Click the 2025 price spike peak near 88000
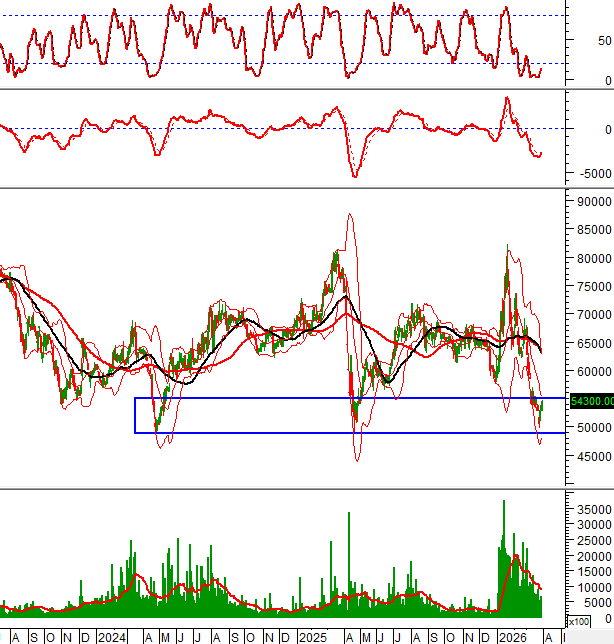Viewport: 614px width, 644px height. coord(349,214)
